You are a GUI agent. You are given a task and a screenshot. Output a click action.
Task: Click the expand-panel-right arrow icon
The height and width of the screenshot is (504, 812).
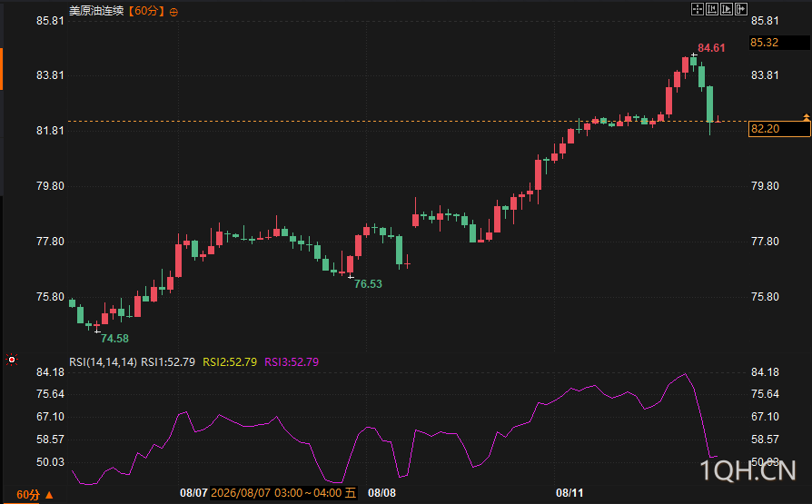[741, 9]
